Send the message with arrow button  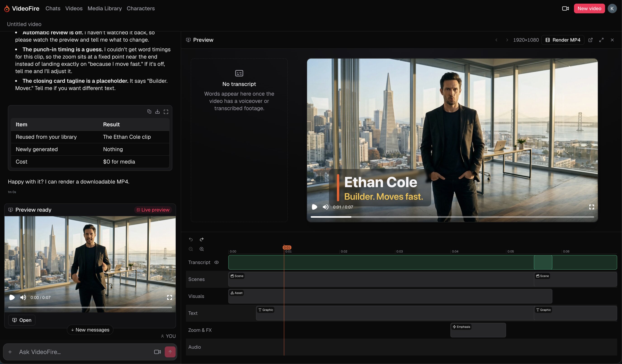click(x=170, y=352)
